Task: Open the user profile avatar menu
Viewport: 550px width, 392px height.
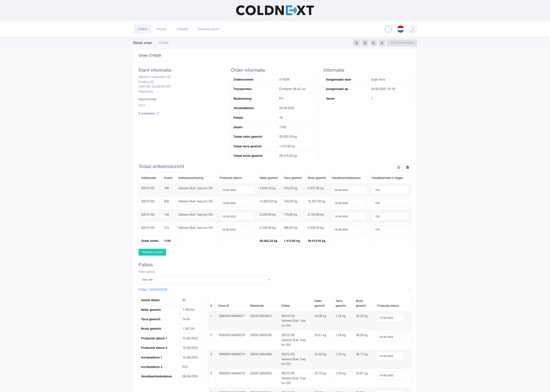Action: pos(412,29)
